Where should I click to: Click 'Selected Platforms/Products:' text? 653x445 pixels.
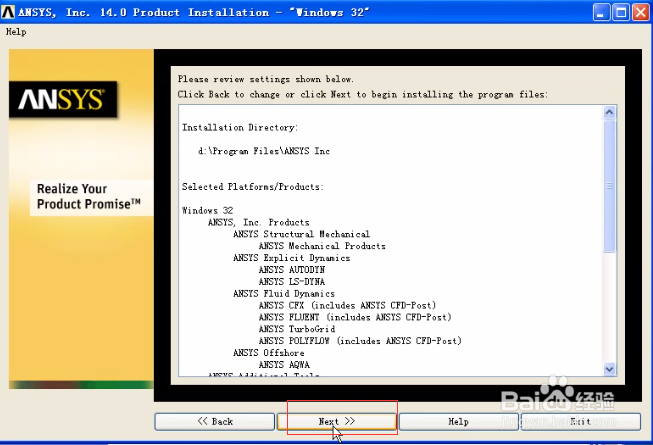click(252, 186)
